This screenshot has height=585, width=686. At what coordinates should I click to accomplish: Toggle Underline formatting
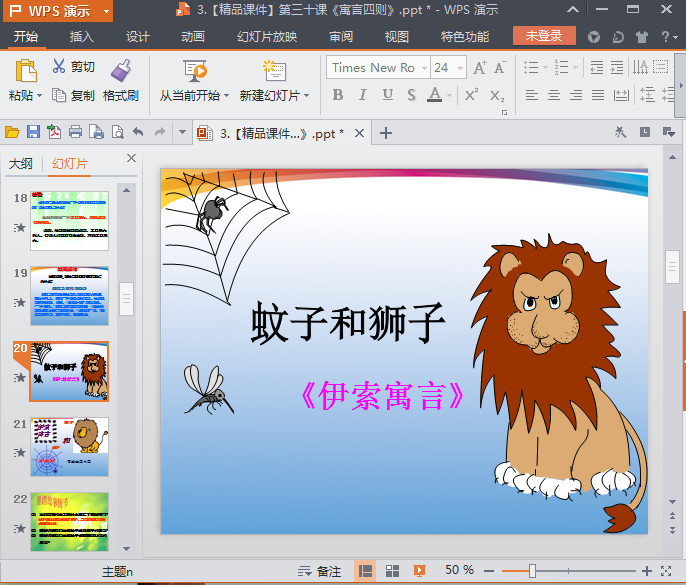pyautogui.click(x=388, y=95)
